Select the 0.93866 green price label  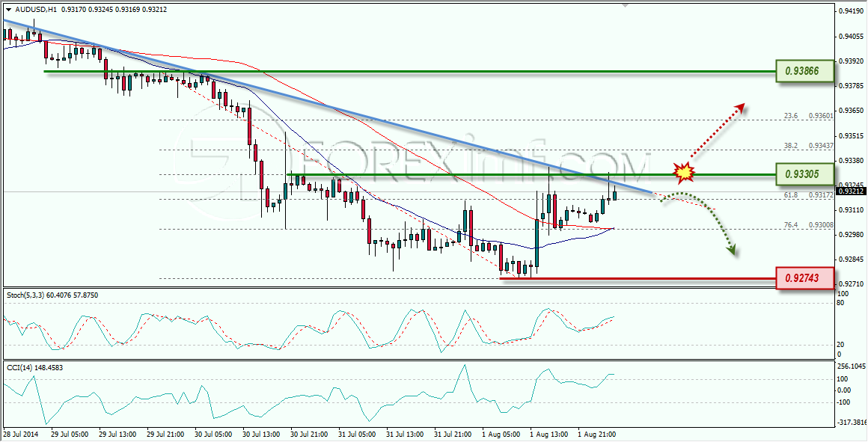point(804,71)
